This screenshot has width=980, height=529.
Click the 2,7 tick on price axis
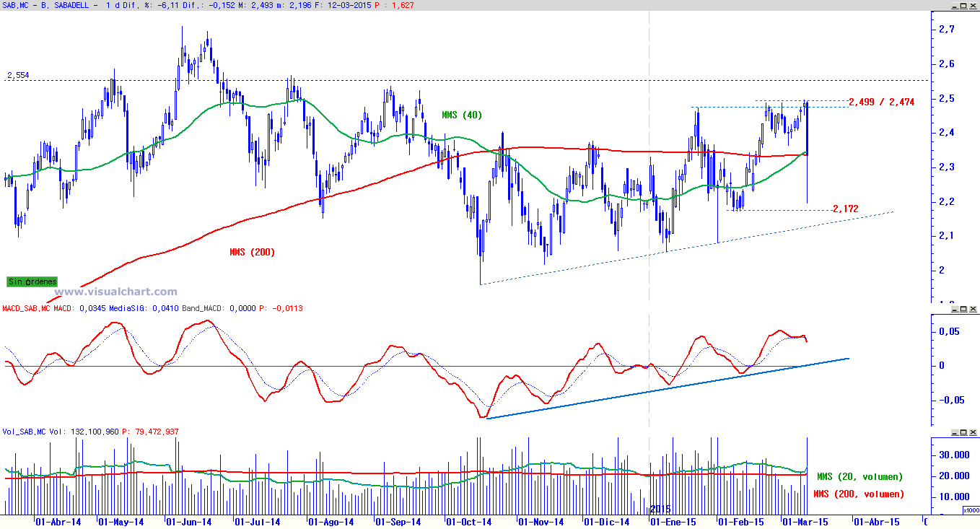948,30
